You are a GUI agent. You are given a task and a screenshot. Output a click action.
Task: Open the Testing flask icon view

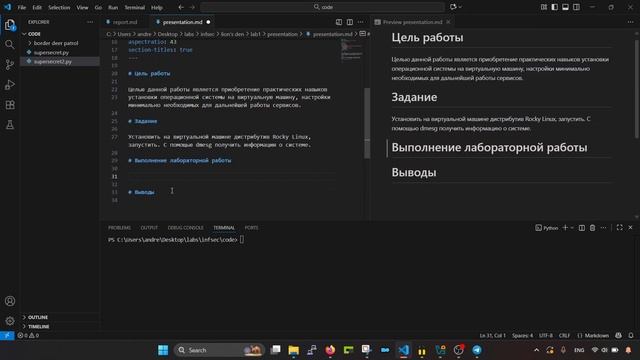point(10,125)
